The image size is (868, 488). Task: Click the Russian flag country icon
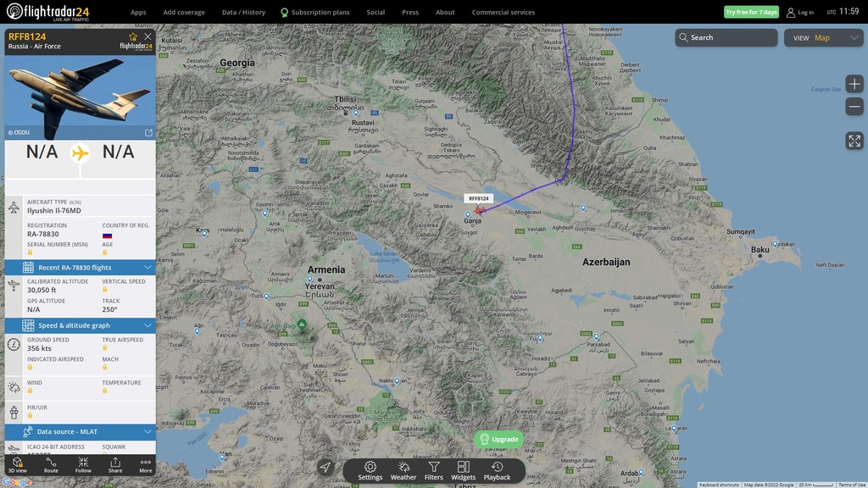pyautogui.click(x=108, y=236)
